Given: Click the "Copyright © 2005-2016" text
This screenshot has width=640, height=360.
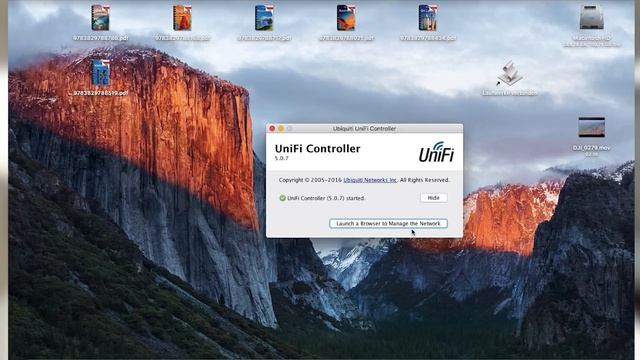Looking at the screenshot, I should (310, 180).
